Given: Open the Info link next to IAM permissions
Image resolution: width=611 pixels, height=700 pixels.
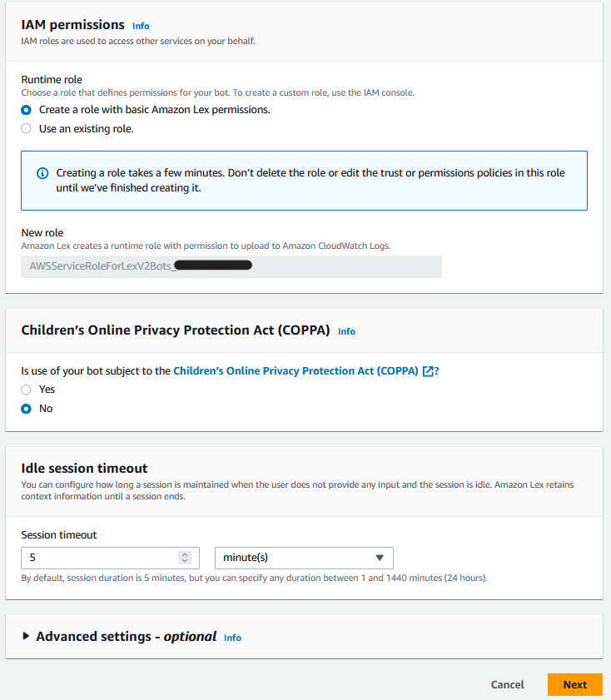Looking at the screenshot, I should point(141,27).
